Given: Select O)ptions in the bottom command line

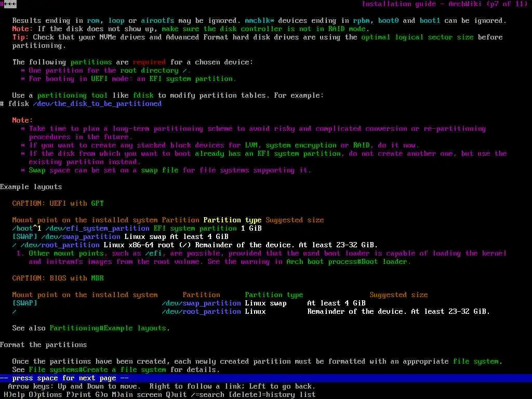Looking at the screenshot, I should pos(46,395).
